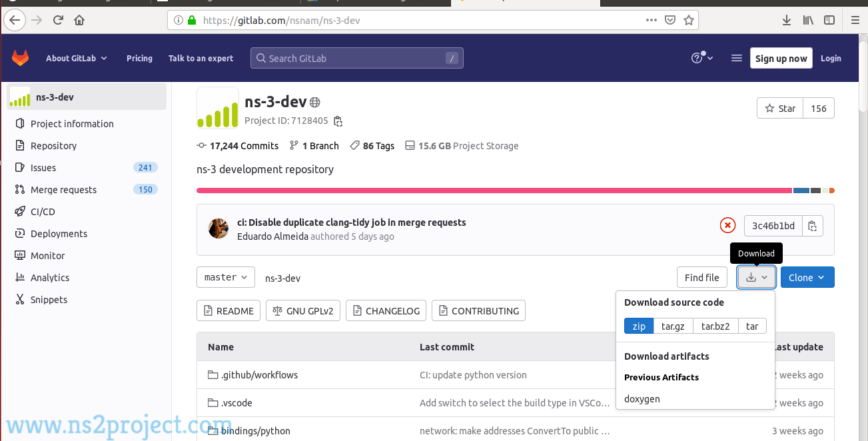View the failed pipeline status icon
This screenshot has height=441, width=868.
(727, 226)
